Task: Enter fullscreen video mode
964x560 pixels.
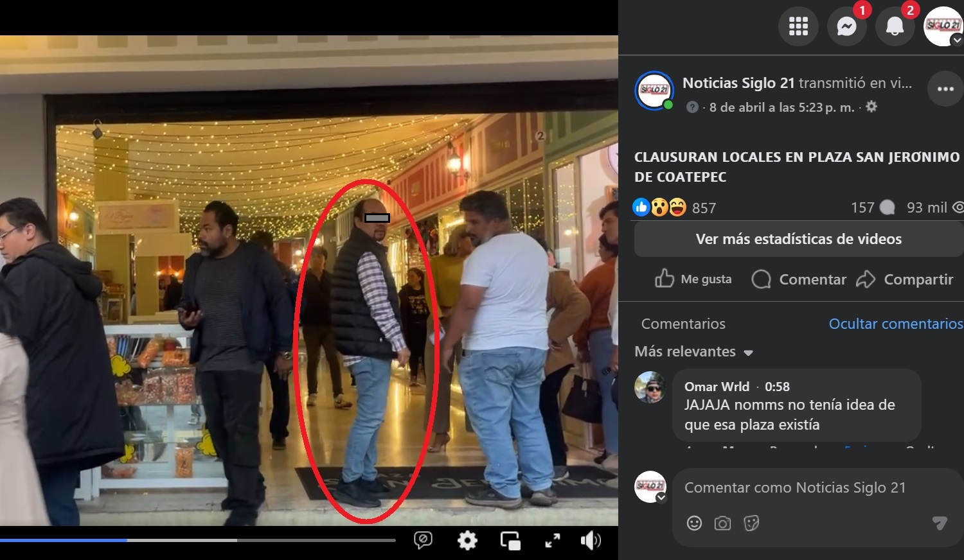Action: 552,541
